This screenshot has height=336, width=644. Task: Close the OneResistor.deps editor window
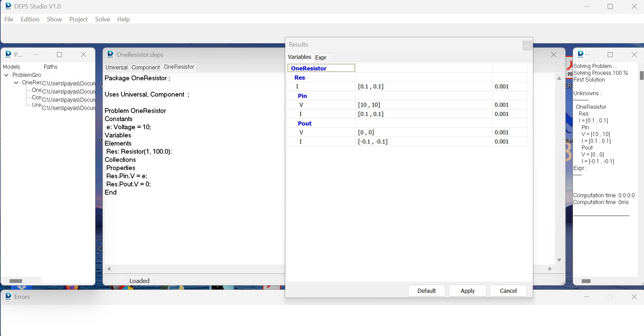click(554, 55)
